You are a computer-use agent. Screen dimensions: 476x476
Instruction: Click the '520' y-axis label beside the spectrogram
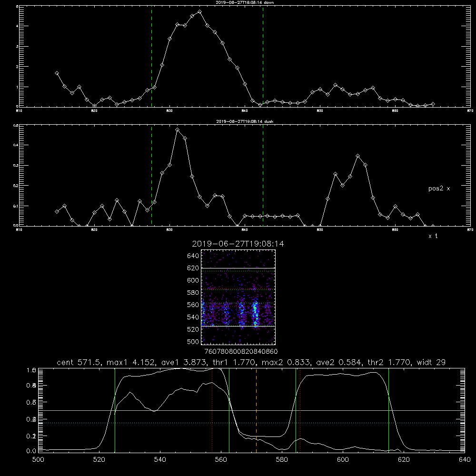[x=193, y=329]
